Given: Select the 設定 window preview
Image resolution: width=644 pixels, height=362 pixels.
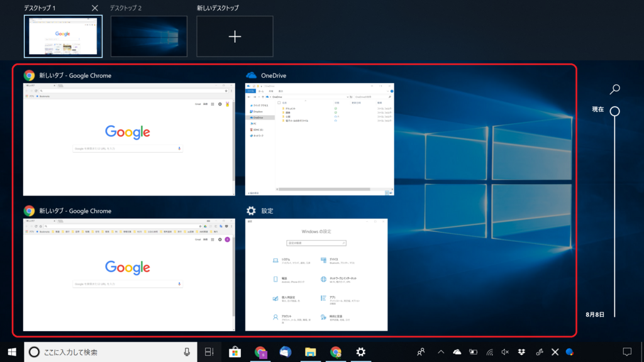Looking at the screenshot, I should pyautogui.click(x=316, y=275).
